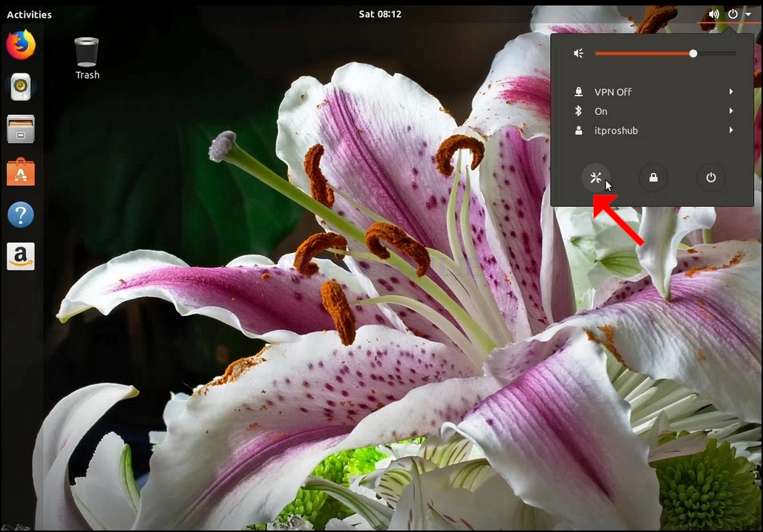Image resolution: width=763 pixels, height=532 pixels.
Task: Click the volume slider track
Action: coord(665,53)
